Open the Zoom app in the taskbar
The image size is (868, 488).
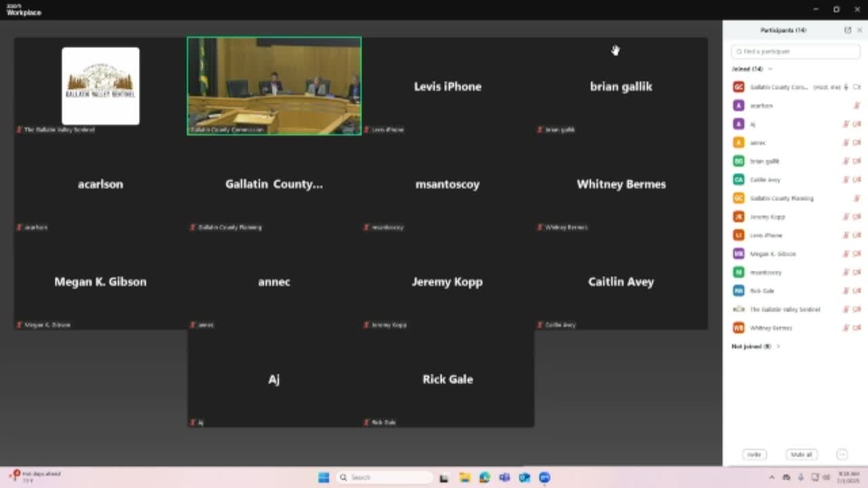(545, 478)
